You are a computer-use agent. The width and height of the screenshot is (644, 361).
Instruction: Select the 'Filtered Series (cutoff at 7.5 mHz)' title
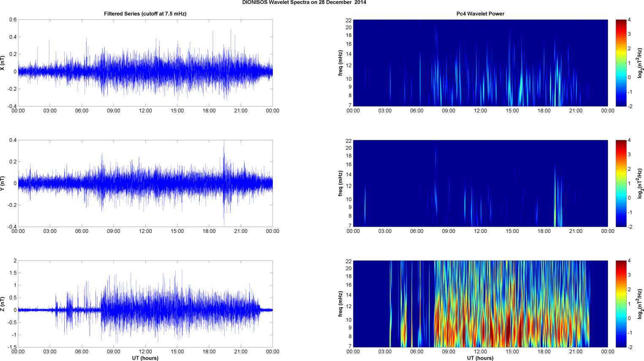(145, 14)
